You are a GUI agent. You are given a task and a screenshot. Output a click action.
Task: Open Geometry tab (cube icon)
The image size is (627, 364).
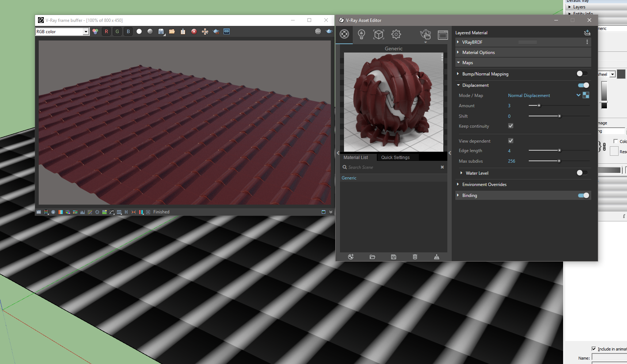[379, 34]
